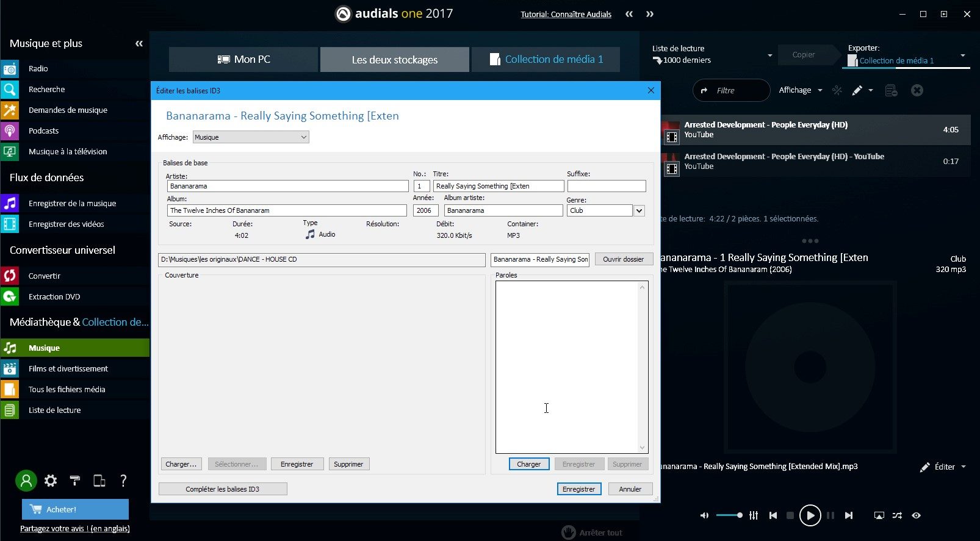The height and width of the screenshot is (541, 980).
Task: Open the Affichage Musique dropdown in dialog
Action: click(x=251, y=137)
